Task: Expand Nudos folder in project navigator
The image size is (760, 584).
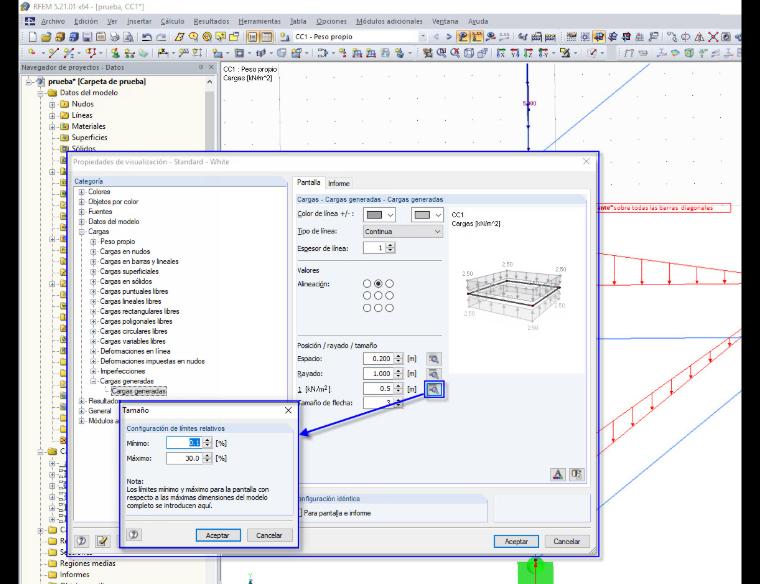Action: click(52, 104)
